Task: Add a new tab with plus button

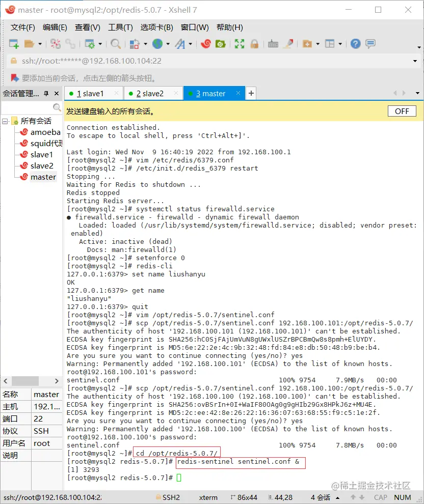Action: click(251, 93)
